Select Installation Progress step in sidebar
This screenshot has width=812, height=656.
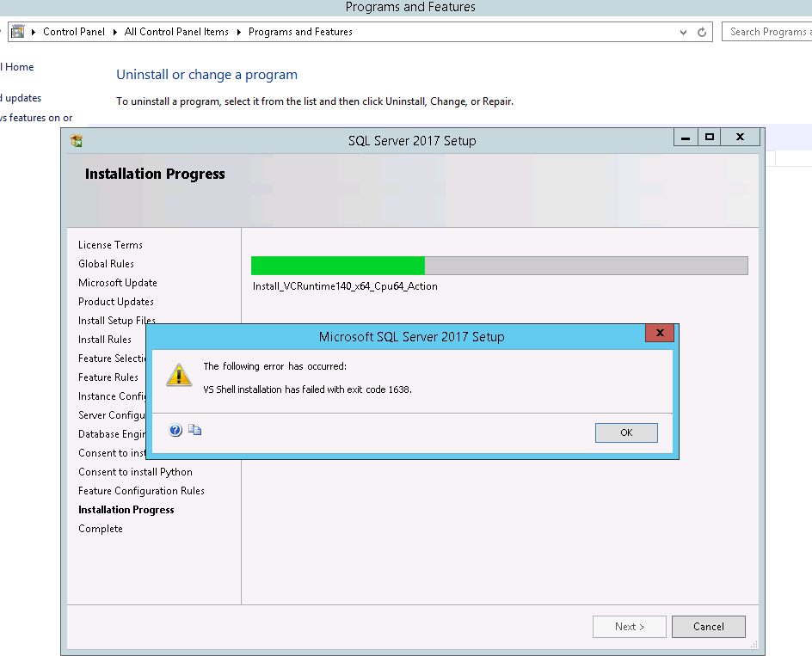pyautogui.click(x=126, y=510)
